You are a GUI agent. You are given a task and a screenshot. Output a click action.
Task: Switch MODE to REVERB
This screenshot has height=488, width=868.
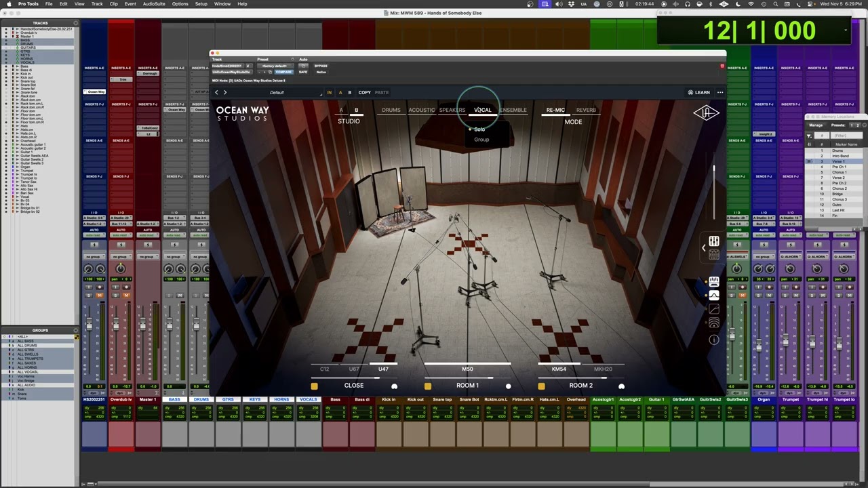coord(586,110)
